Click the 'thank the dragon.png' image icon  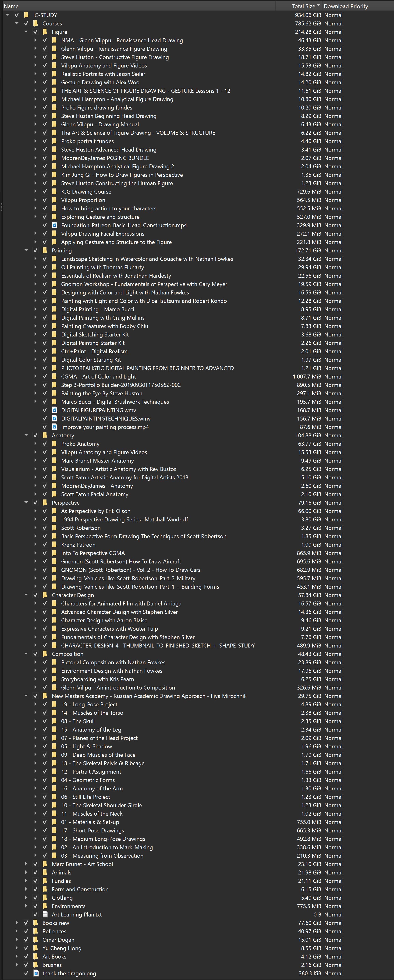[36, 973]
